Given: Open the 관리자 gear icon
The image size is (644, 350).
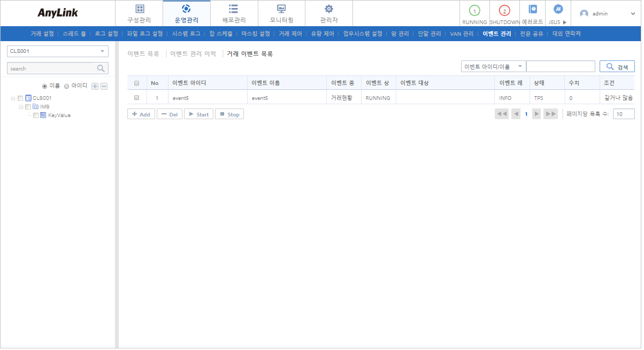Looking at the screenshot, I should [x=329, y=9].
